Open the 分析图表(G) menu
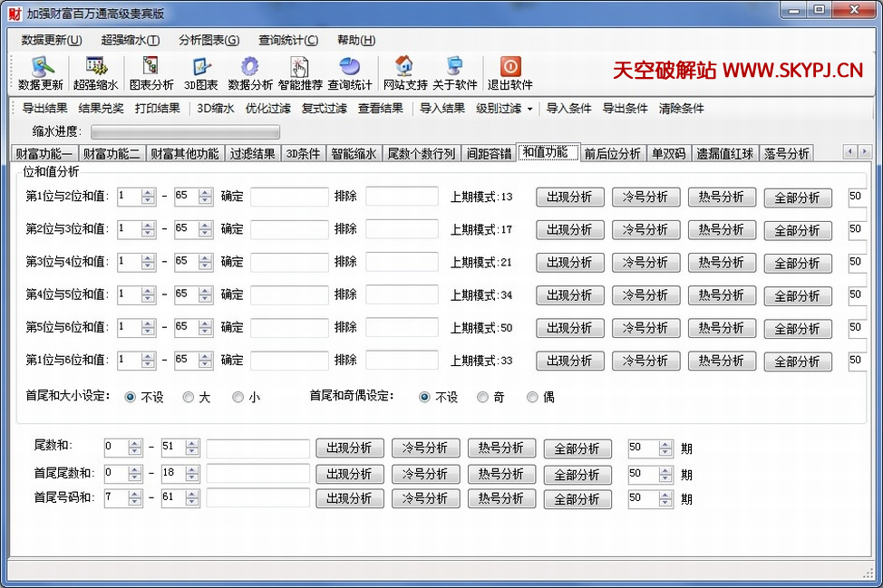 coord(209,40)
